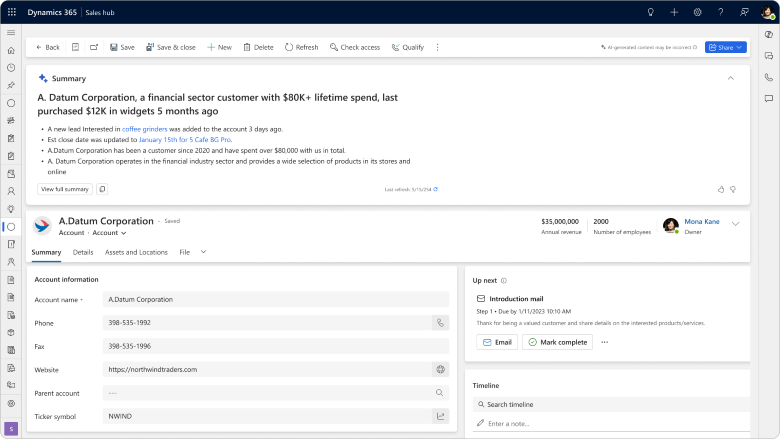
Task: Open website using the globe icon
Action: 440,369
